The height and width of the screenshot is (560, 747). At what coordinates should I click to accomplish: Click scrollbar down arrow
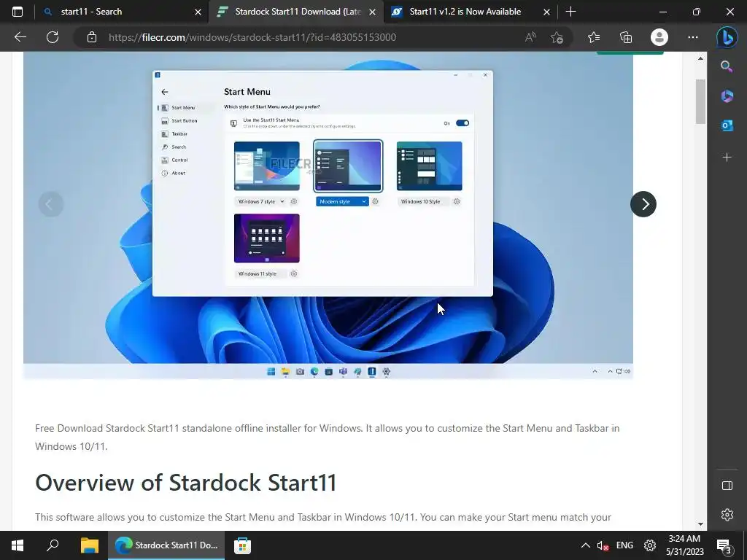(x=700, y=524)
